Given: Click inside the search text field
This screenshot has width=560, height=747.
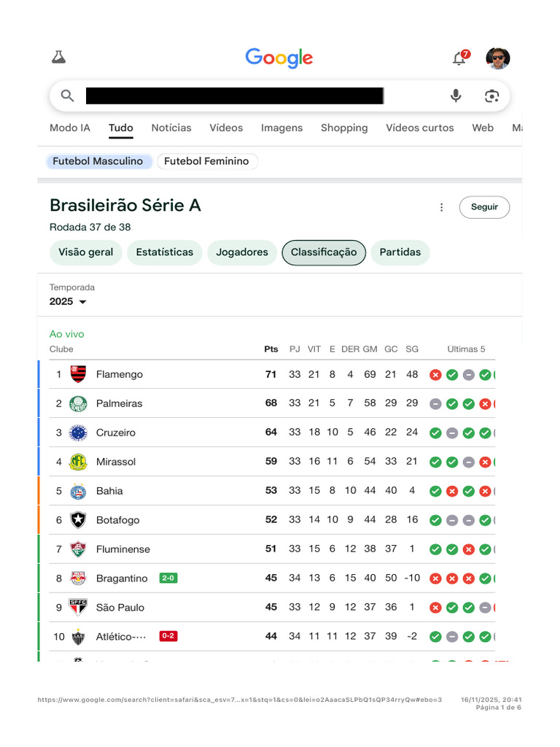Looking at the screenshot, I should coord(233,96).
